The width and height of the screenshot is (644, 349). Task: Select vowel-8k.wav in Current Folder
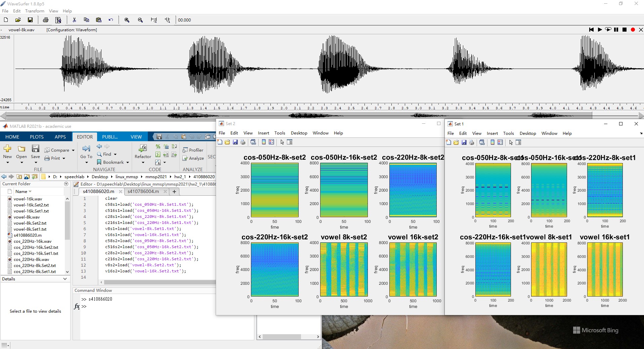tap(27, 217)
